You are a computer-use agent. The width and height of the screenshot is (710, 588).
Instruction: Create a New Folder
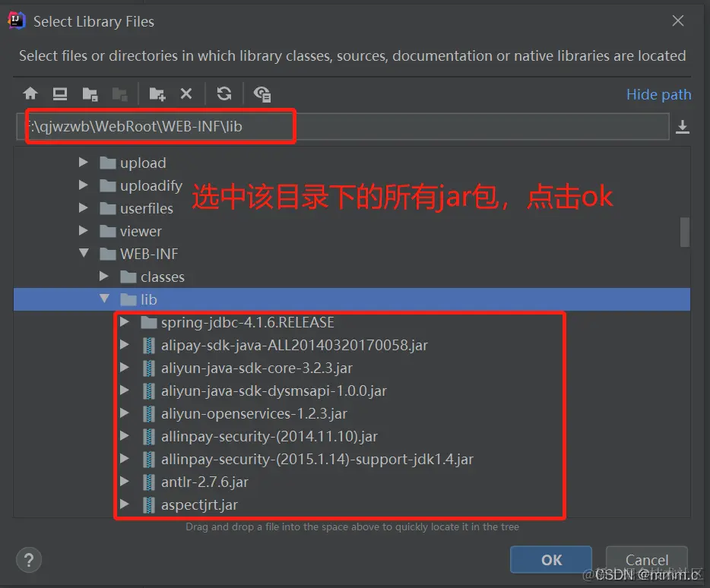tap(157, 94)
